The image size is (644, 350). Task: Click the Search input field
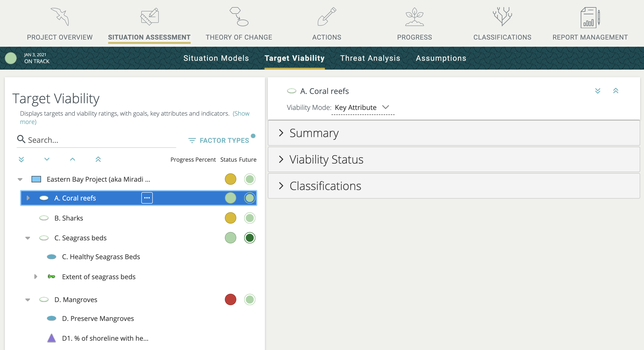click(x=100, y=140)
